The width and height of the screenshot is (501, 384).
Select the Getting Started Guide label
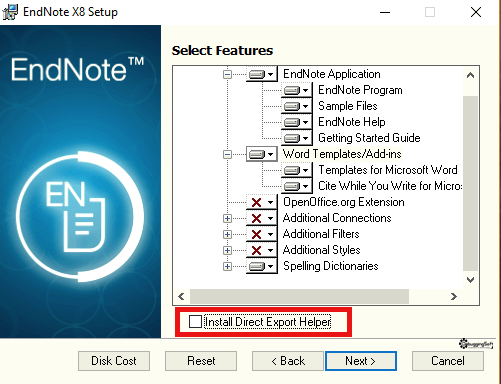click(369, 138)
